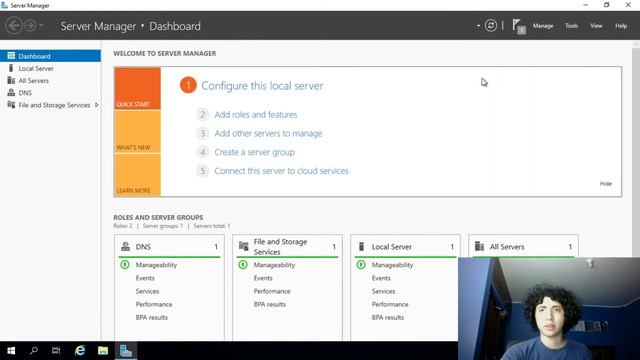Click Create a server group
Image resolution: width=640 pixels, height=360 pixels.
254,152
